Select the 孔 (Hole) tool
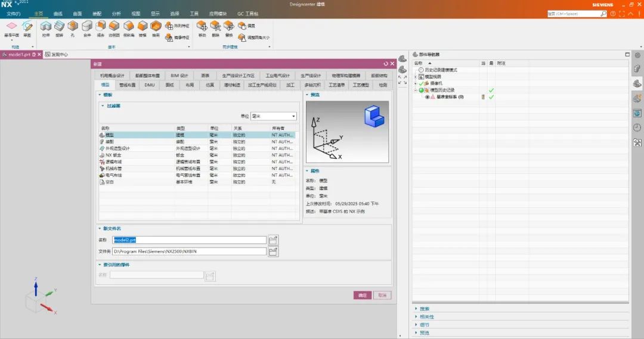 pyautogui.click(x=73, y=29)
